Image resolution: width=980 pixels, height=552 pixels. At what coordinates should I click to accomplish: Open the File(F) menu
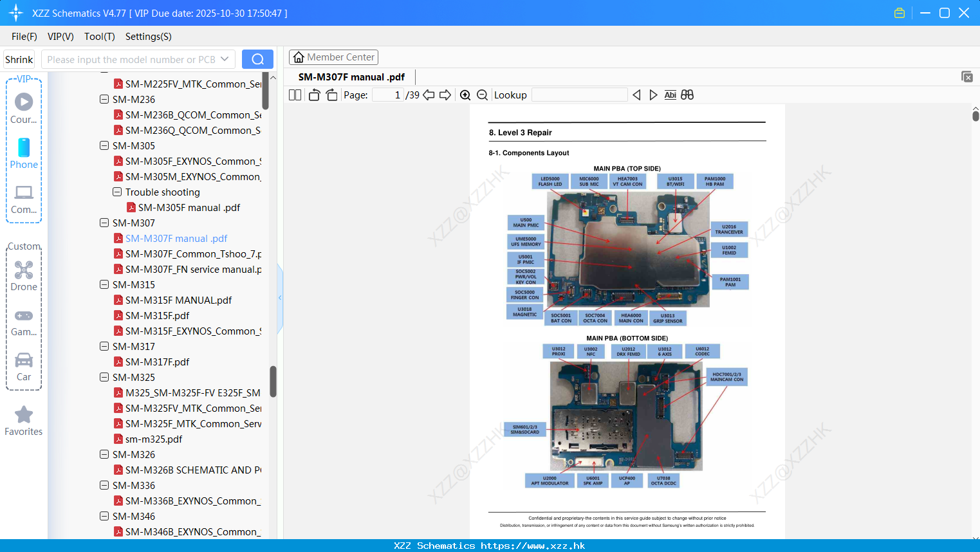click(x=24, y=37)
